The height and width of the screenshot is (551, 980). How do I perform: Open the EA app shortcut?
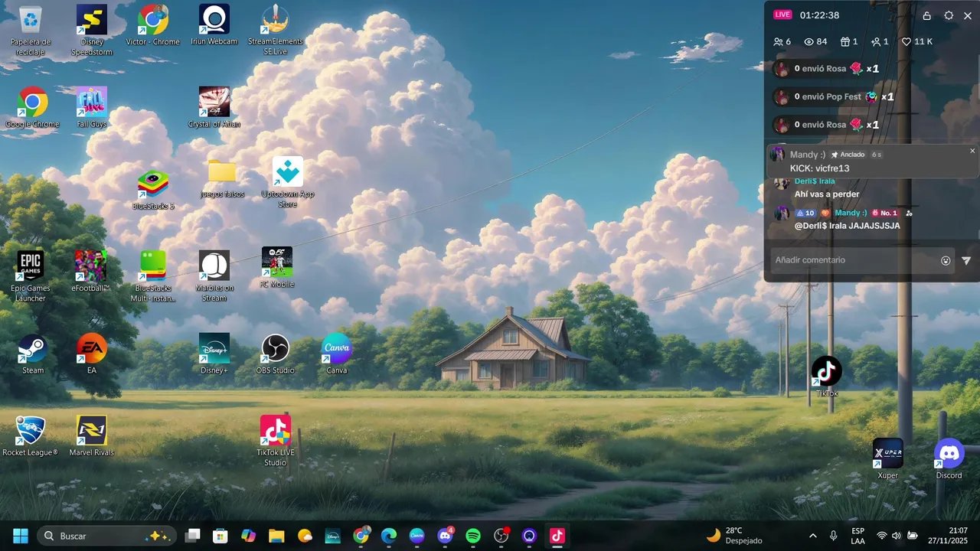92,354
